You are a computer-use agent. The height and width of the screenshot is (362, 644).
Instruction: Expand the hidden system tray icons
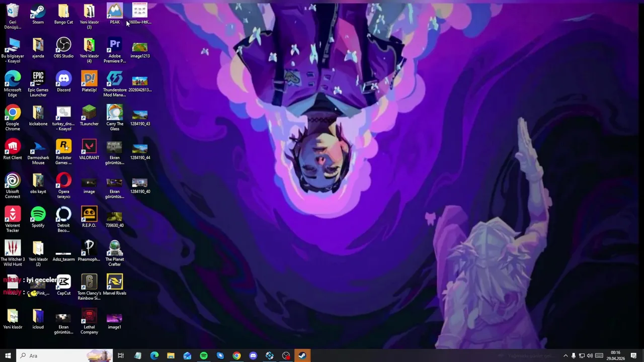coord(566,355)
